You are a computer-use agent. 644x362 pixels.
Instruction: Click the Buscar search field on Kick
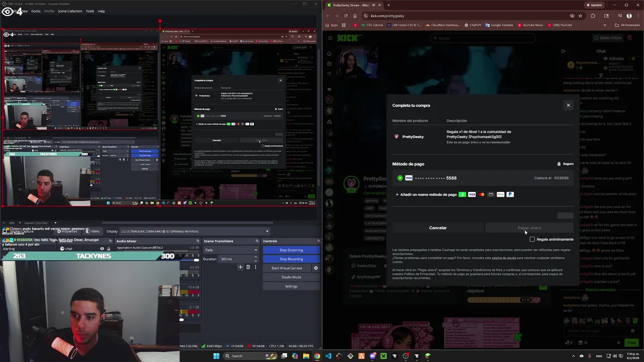483,38
